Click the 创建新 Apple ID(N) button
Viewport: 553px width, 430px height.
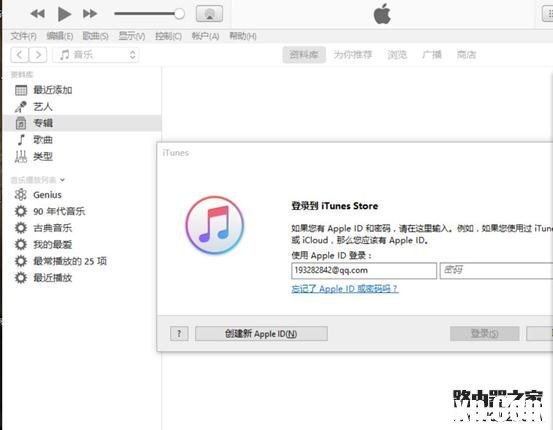pos(261,333)
